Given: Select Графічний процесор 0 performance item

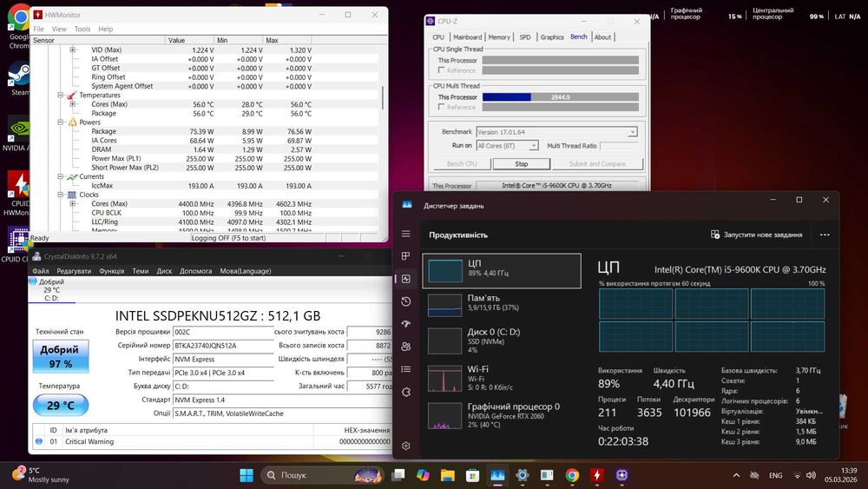Looking at the screenshot, I should point(501,415).
